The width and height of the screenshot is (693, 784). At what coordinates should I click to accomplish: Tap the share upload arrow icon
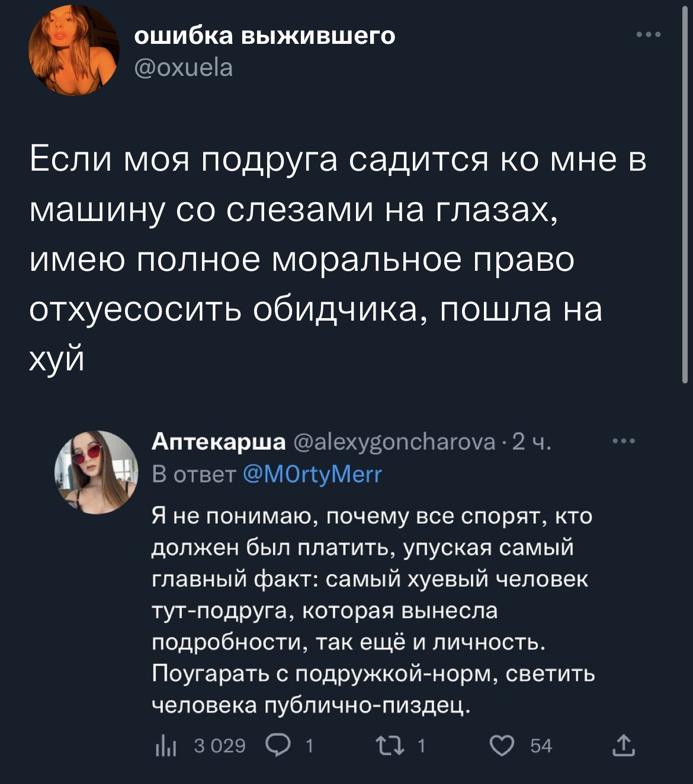[x=624, y=745]
